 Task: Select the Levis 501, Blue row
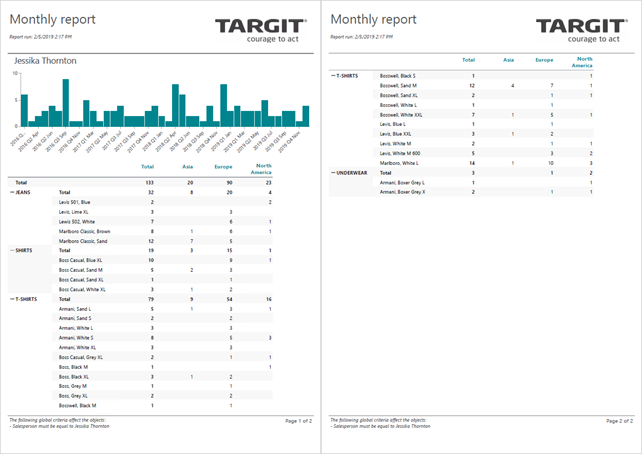[162, 202]
